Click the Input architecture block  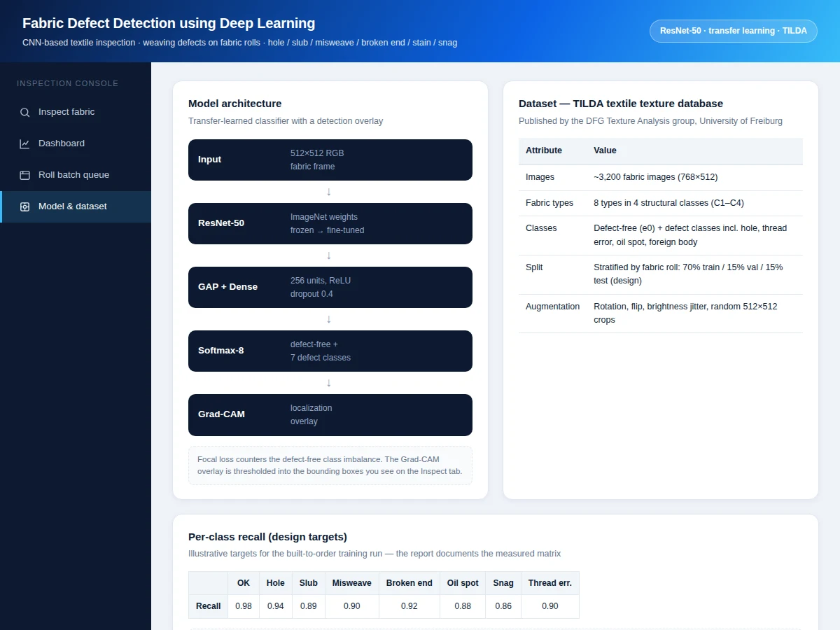(330, 160)
